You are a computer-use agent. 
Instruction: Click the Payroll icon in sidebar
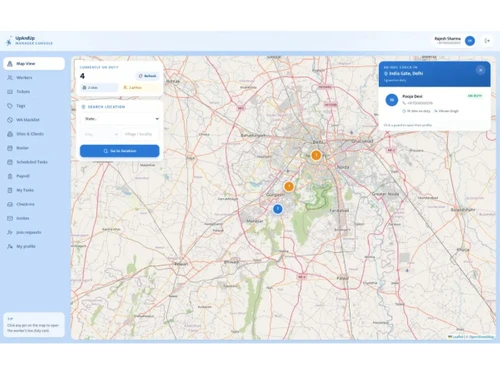[x=10, y=176]
